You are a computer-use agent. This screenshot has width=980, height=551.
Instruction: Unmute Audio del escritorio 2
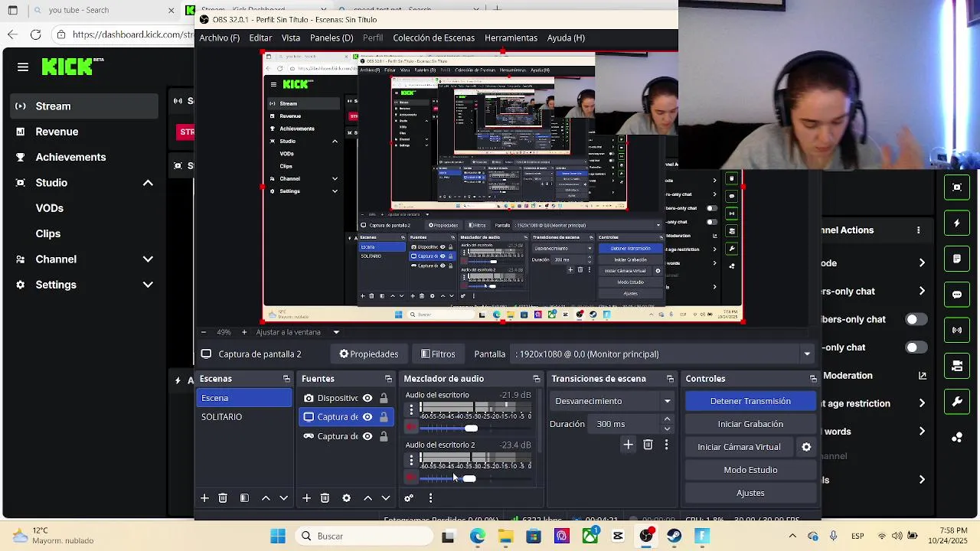[411, 478]
